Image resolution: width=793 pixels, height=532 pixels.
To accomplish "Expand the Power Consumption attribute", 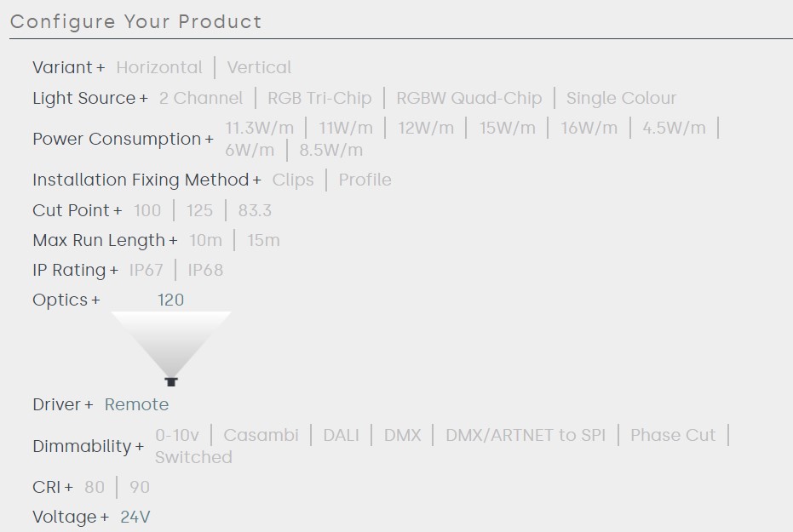I will pyautogui.click(x=123, y=140).
